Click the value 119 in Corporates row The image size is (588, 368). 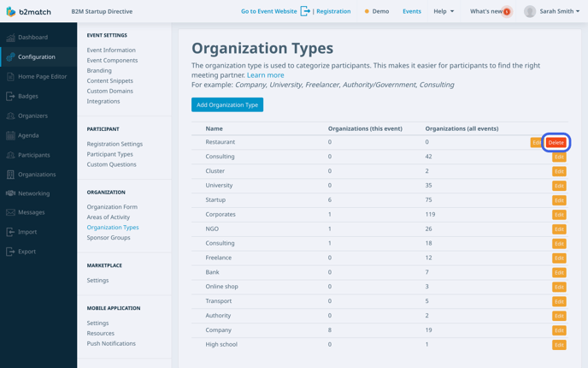pos(430,215)
